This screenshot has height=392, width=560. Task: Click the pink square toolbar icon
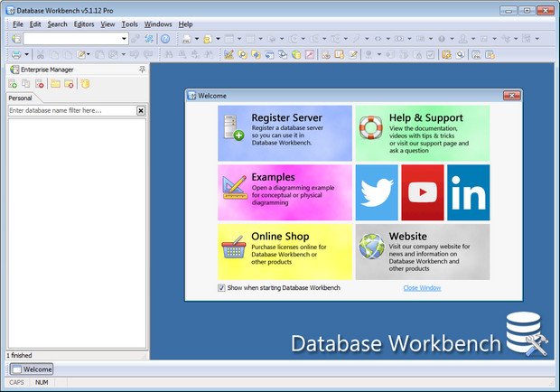coord(310,54)
